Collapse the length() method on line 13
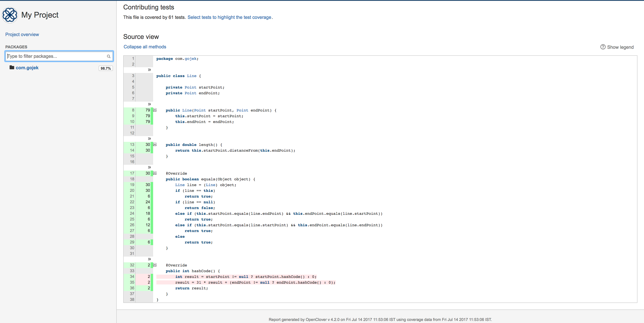The width and height of the screenshot is (644, 323). [155, 144]
